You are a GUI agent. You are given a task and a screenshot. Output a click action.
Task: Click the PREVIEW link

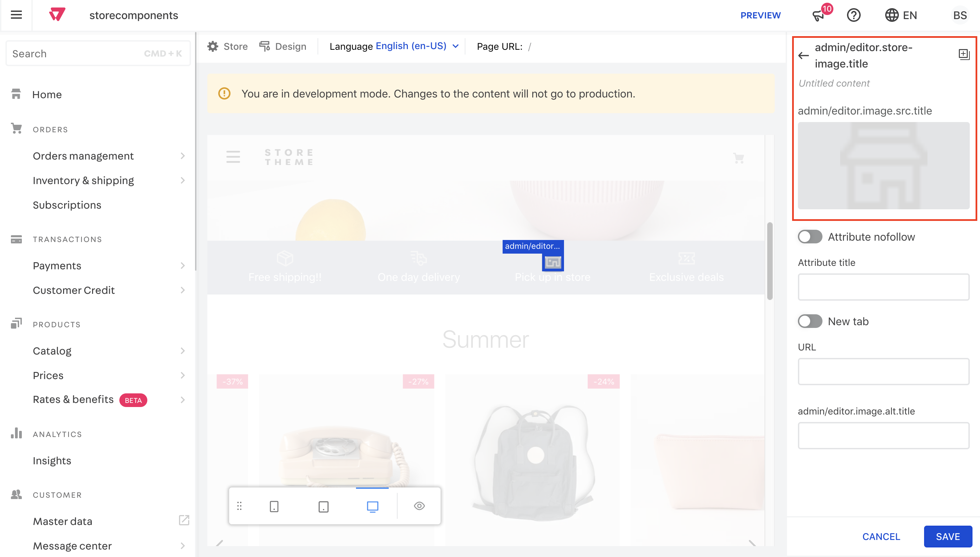760,15
